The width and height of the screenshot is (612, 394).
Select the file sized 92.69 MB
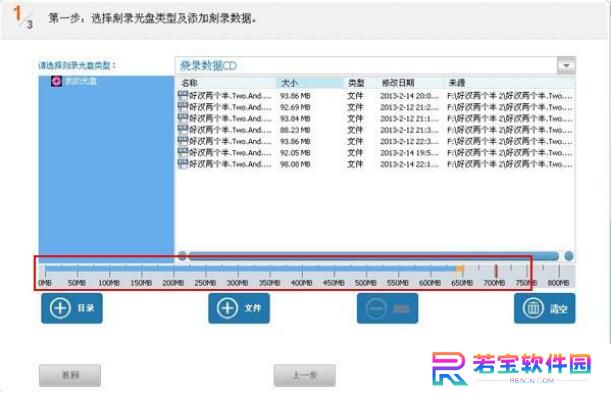click(x=375, y=107)
